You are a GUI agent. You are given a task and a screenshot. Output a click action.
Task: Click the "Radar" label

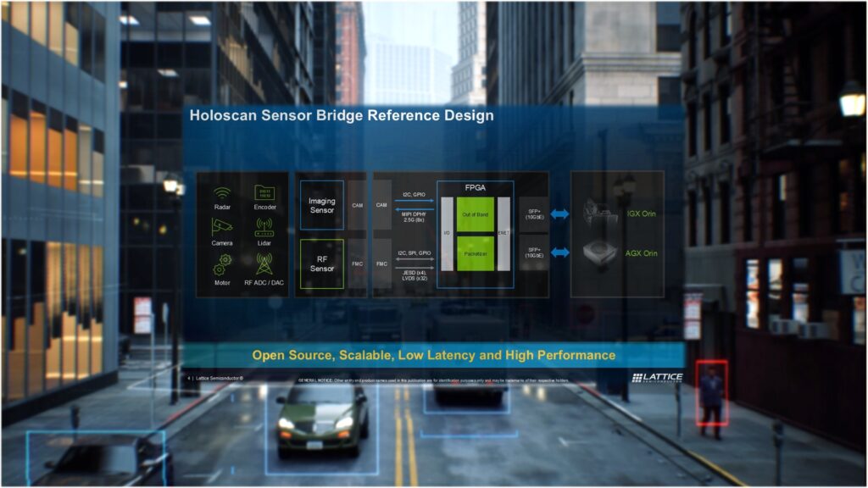(x=222, y=207)
